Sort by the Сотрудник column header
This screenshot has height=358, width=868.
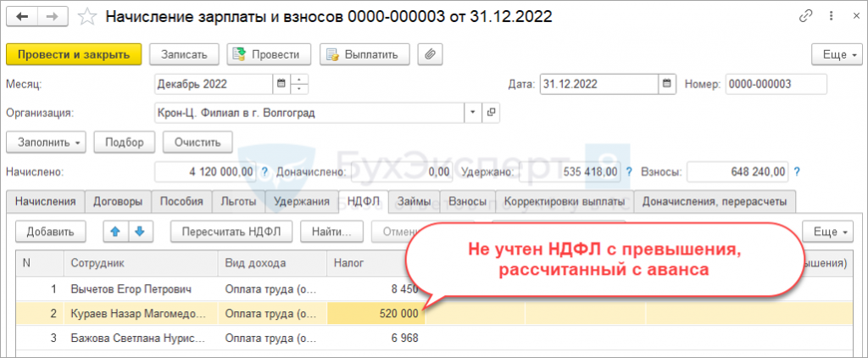tap(142, 264)
